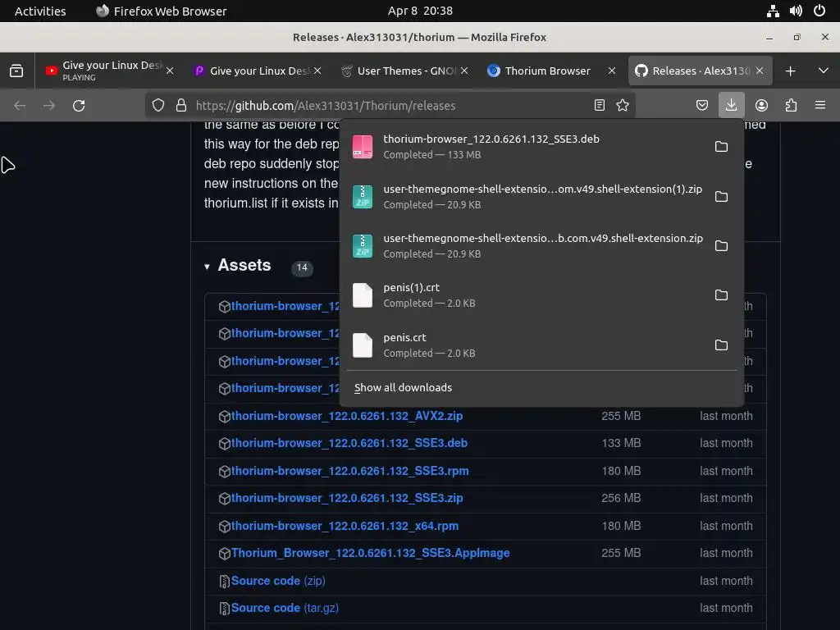Show shell-extension.zip download in folder
Viewport: 840px width, 630px height.
point(721,246)
